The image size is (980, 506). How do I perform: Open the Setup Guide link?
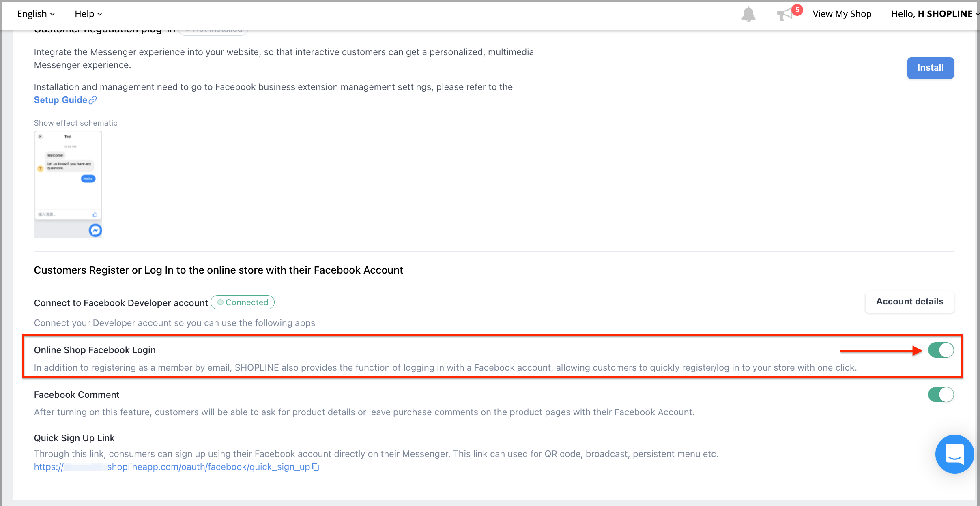(65, 100)
